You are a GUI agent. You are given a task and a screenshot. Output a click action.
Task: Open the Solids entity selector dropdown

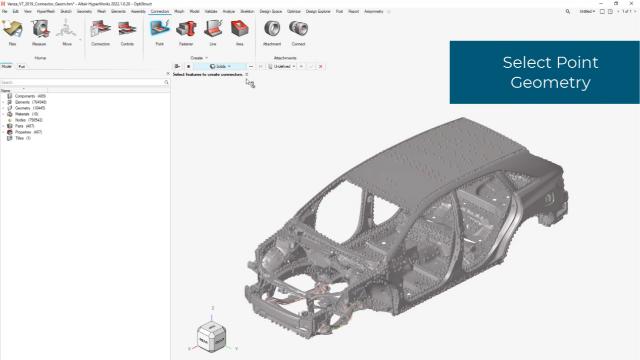[x=220, y=66]
